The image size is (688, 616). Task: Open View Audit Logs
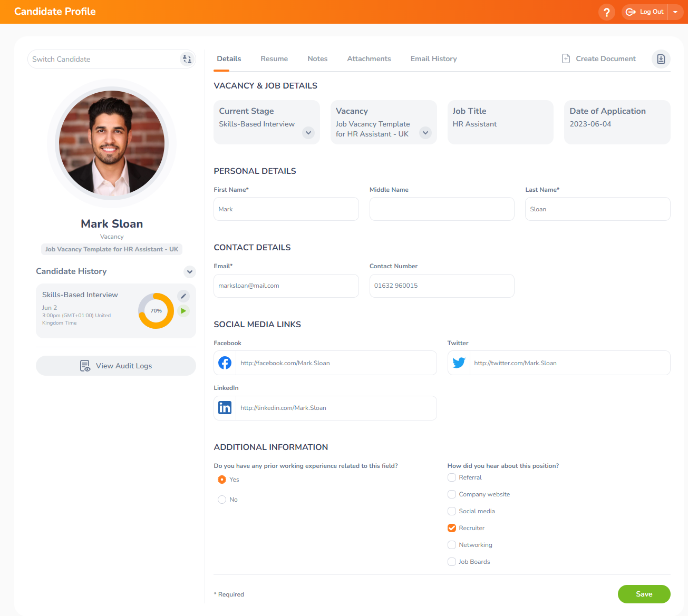[115, 365]
